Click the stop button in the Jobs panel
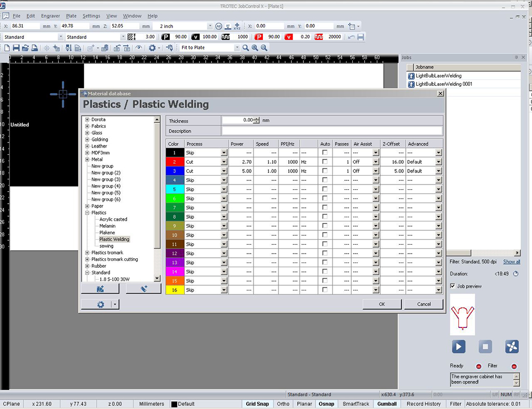The width and height of the screenshot is (532, 409). [485, 347]
